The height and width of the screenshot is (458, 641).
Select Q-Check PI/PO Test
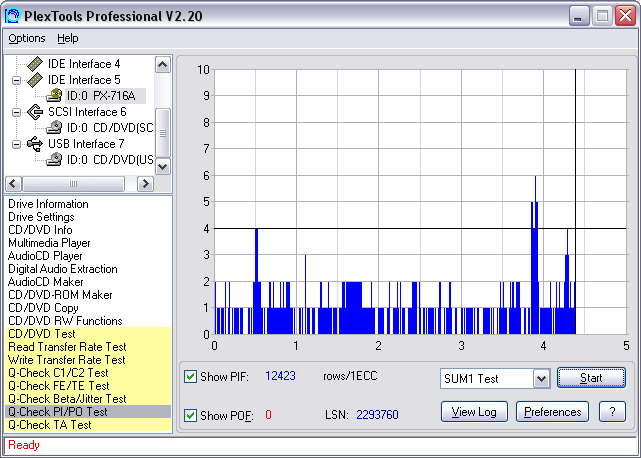point(88,412)
